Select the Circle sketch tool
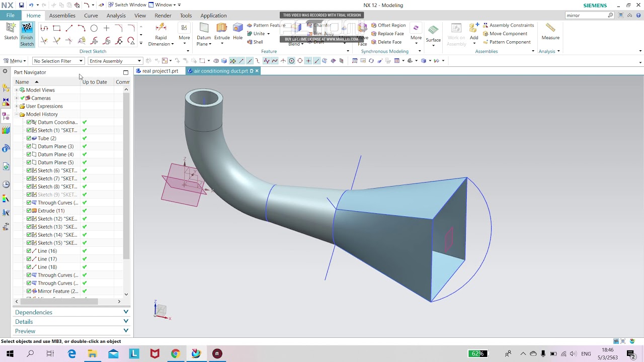The width and height of the screenshot is (644, 362). (94, 29)
